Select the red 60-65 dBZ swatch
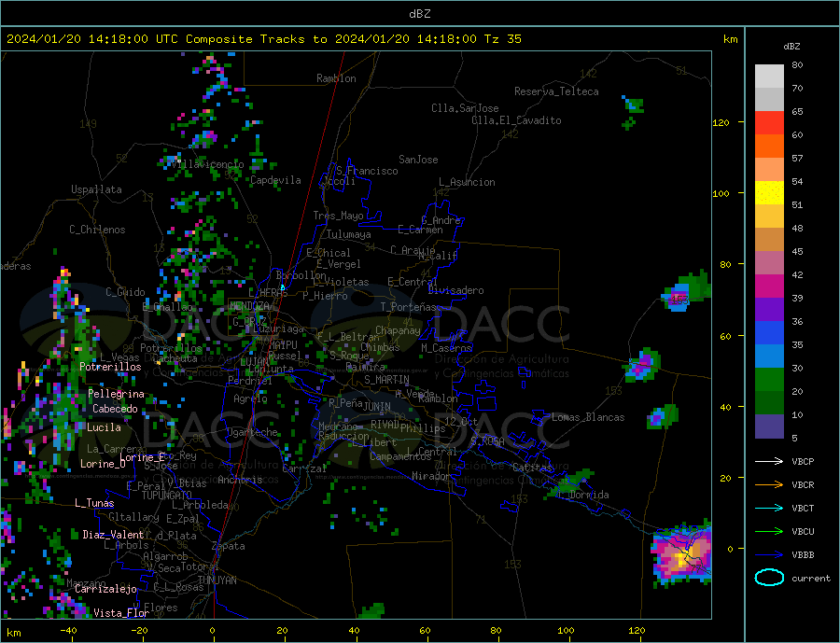This screenshot has height=643, width=840. [769, 122]
